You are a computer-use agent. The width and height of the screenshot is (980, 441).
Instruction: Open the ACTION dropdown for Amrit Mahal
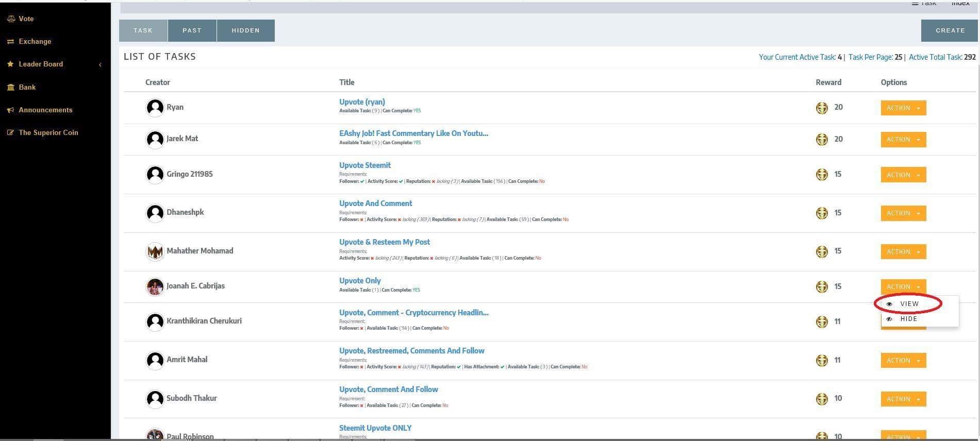coord(903,360)
